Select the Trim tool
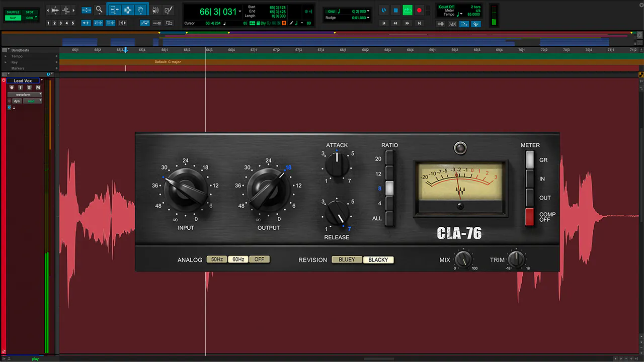This screenshot has width=644, height=362. 115,10
